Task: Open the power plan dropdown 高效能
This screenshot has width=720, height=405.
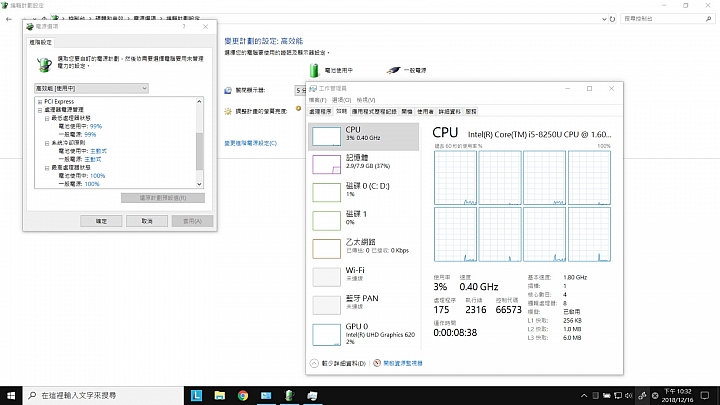Action: [91, 88]
